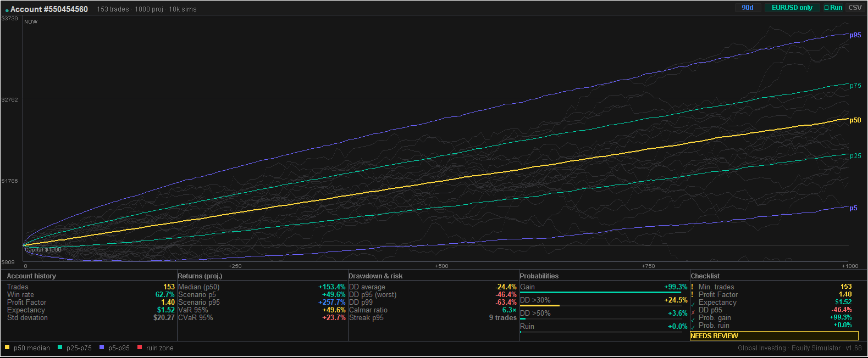
Task: Click the yellow p50 median legend swatch
Action: [x=7, y=347]
